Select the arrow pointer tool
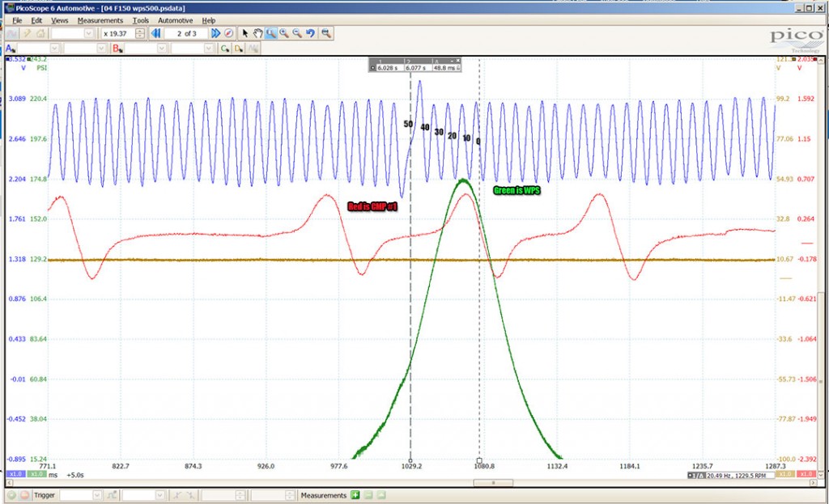The height and width of the screenshot is (504, 829). 244,33
